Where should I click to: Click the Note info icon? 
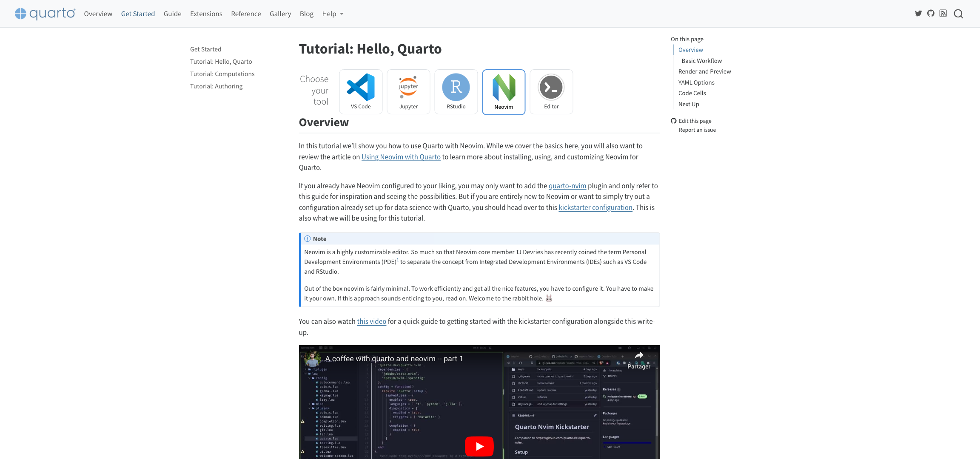tap(307, 239)
